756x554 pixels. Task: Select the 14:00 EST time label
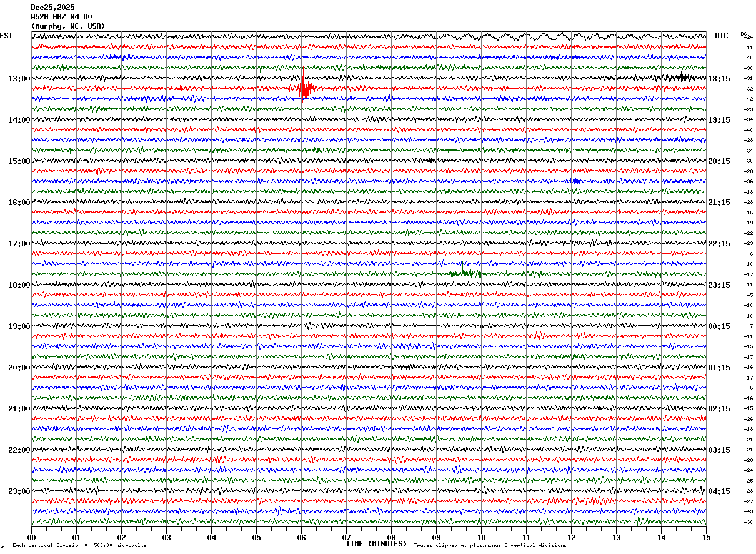(19, 120)
